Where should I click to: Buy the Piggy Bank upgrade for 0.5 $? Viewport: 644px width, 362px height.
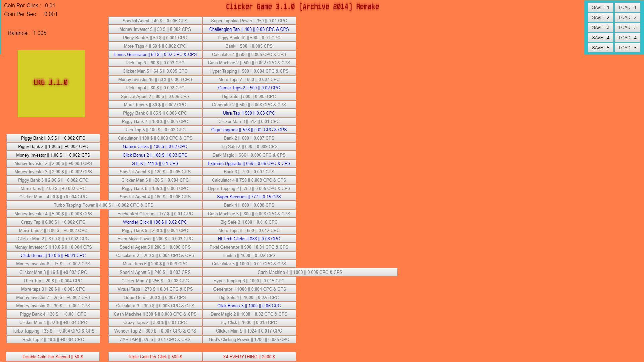[53, 138]
